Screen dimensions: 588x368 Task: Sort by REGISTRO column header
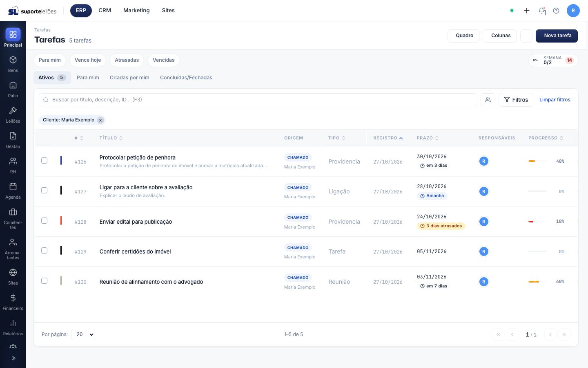388,138
